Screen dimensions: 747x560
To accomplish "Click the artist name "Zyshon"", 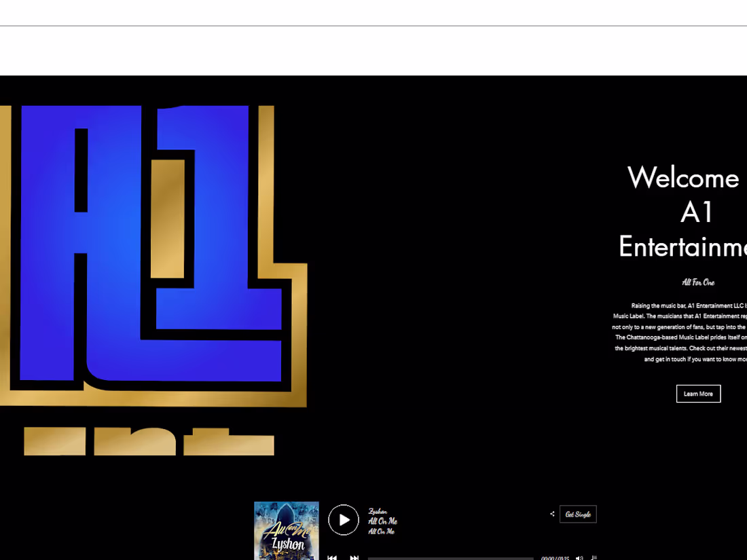I will tap(377, 511).
